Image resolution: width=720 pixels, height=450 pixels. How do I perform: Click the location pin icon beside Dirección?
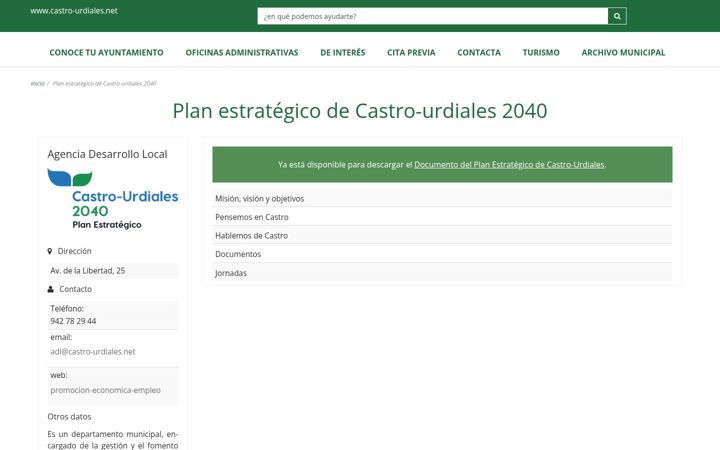click(x=50, y=251)
